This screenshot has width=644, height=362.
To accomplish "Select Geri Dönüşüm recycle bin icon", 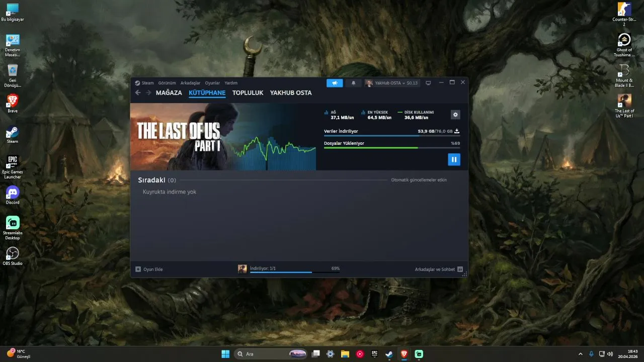I will pos(13,76).
